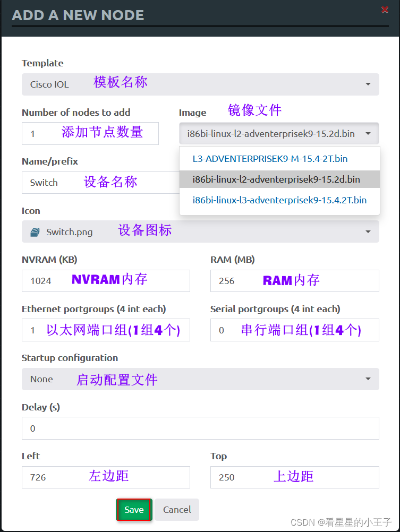
Task: Focus the Serial portgroups input field
Action: tap(295, 330)
